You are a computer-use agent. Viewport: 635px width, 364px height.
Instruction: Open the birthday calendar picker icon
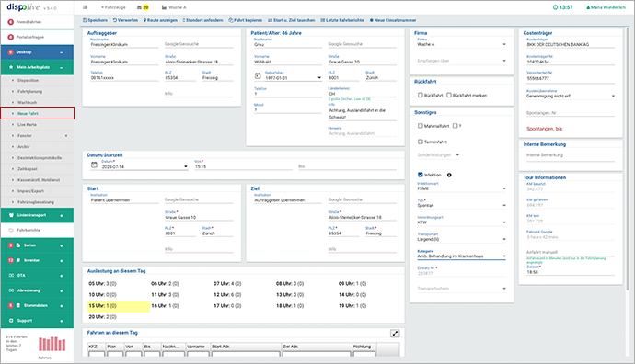[258, 75]
